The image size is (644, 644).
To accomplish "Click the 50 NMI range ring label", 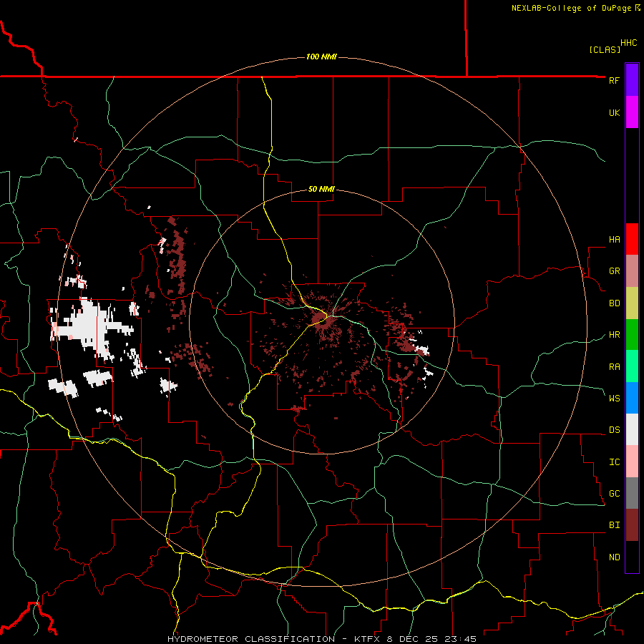I will pyautogui.click(x=321, y=189).
